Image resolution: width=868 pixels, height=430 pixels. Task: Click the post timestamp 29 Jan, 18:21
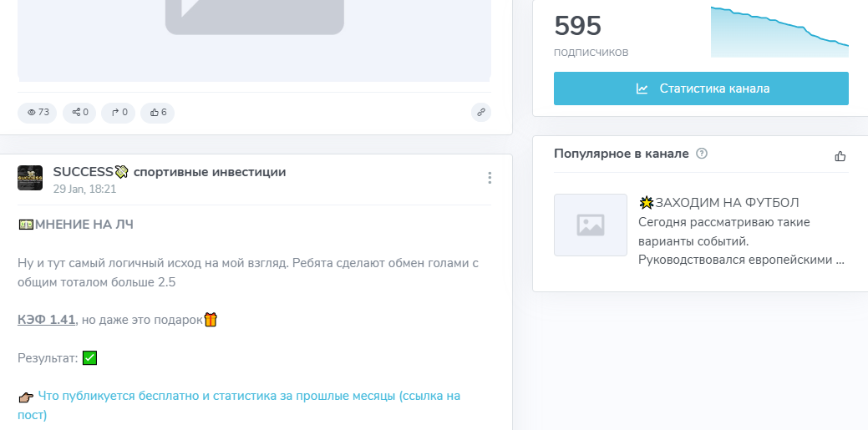84,189
